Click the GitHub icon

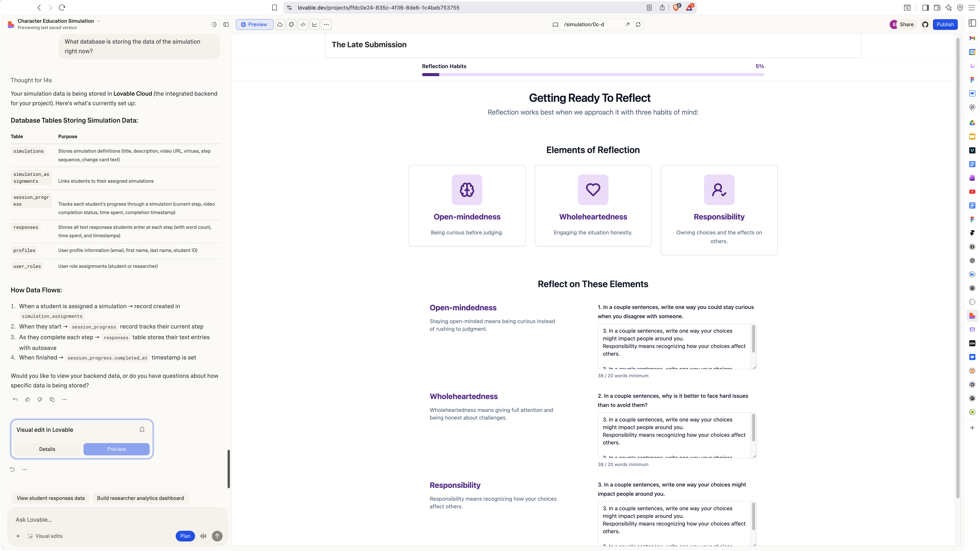[925, 24]
